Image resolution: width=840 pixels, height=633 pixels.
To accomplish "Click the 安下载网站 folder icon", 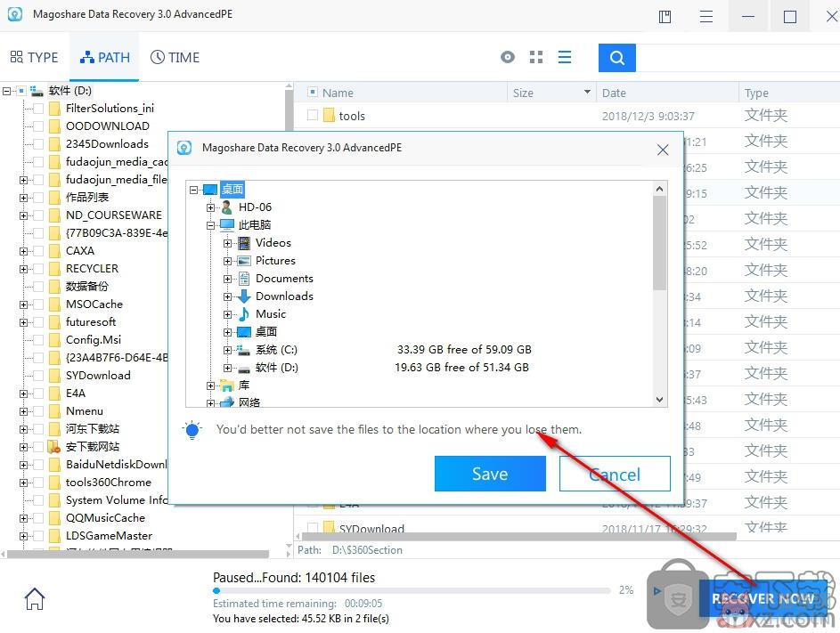I will (53, 447).
